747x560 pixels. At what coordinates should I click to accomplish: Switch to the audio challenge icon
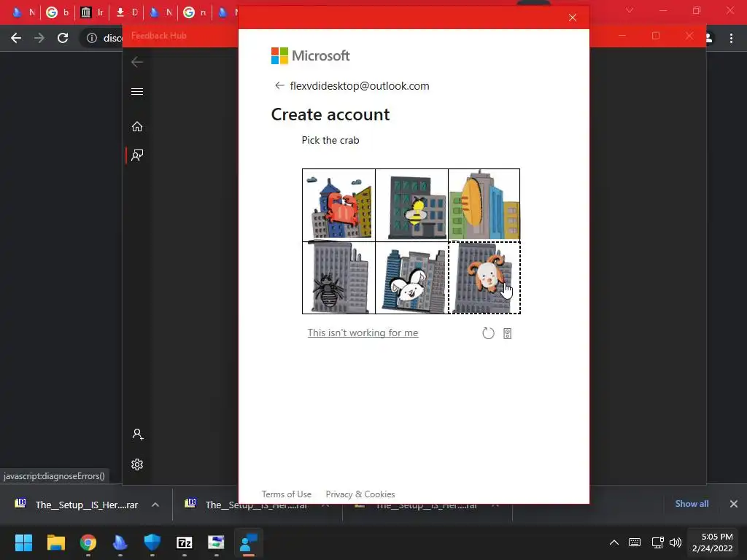coord(508,333)
